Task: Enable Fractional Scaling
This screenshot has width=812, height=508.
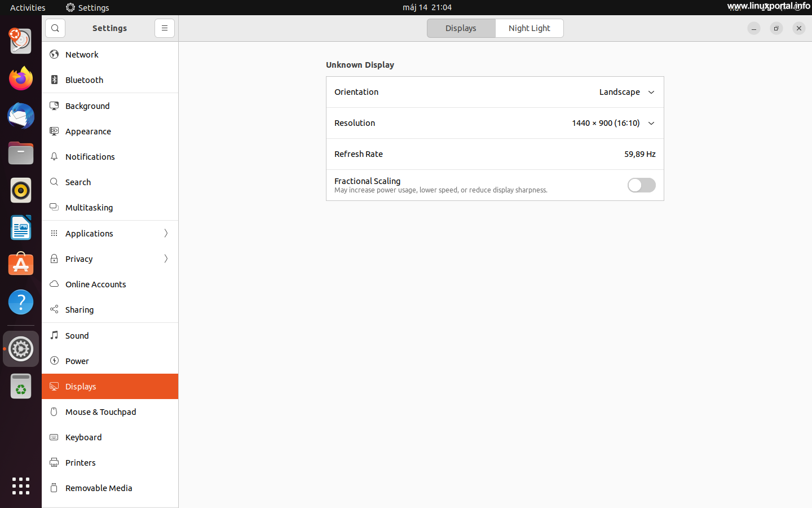Action: 641,185
